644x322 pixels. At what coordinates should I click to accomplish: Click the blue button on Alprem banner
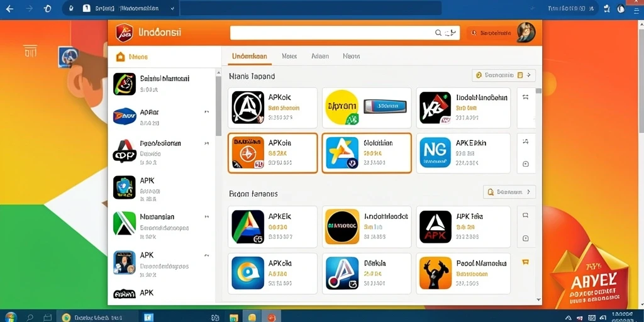385,106
